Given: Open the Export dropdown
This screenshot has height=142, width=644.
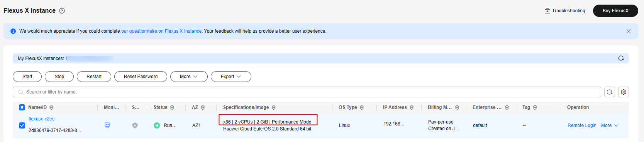Looking at the screenshot, I should coord(231,77).
